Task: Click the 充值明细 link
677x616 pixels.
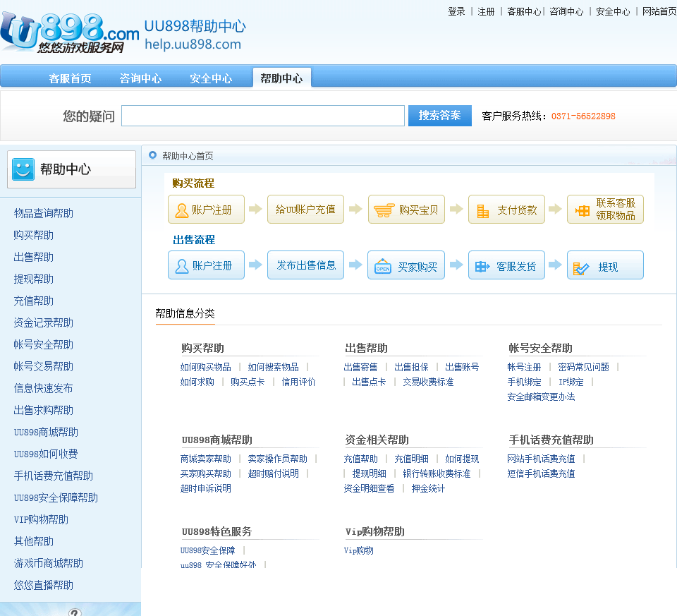Action: [411, 459]
